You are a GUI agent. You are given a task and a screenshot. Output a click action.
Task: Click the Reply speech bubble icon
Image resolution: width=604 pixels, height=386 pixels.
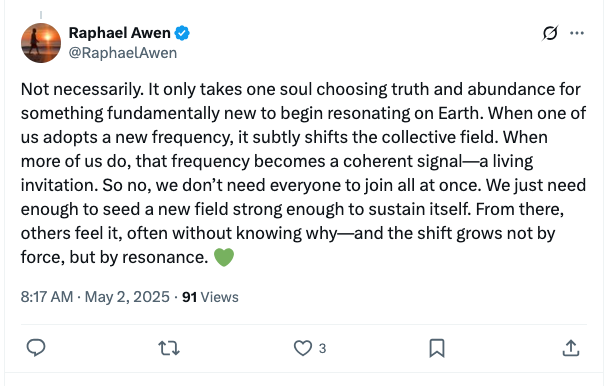tap(36, 348)
